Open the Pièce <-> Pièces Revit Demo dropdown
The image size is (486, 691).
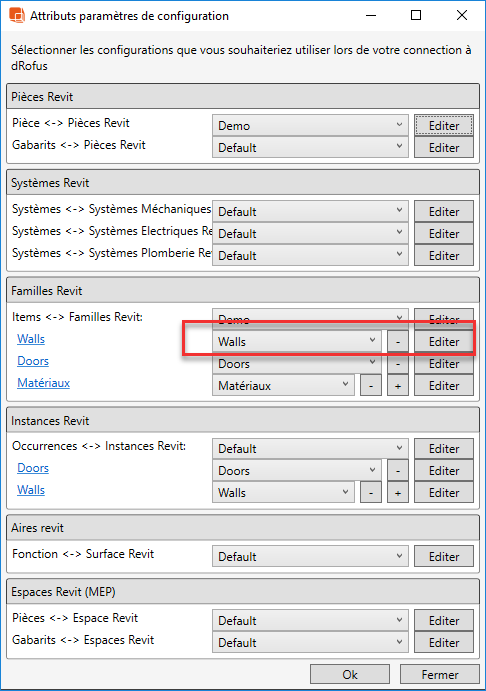tap(310, 126)
